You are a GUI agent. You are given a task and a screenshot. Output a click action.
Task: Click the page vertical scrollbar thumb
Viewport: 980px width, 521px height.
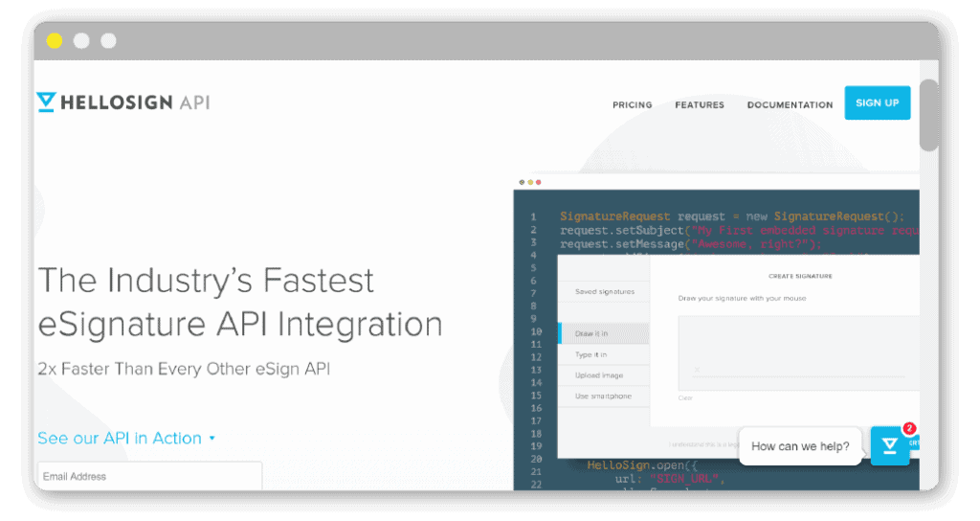click(929, 115)
